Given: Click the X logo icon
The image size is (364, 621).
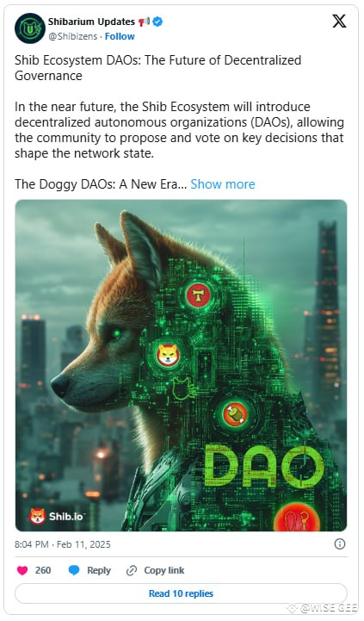Looking at the screenshot, I should click(339, 21).
